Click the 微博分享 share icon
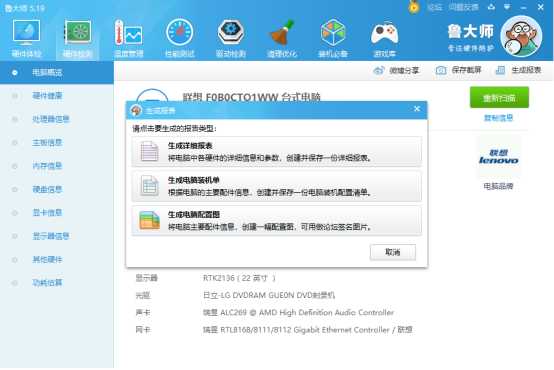The image size is (554, 370). pyautogui.click(x=379, y=70)
